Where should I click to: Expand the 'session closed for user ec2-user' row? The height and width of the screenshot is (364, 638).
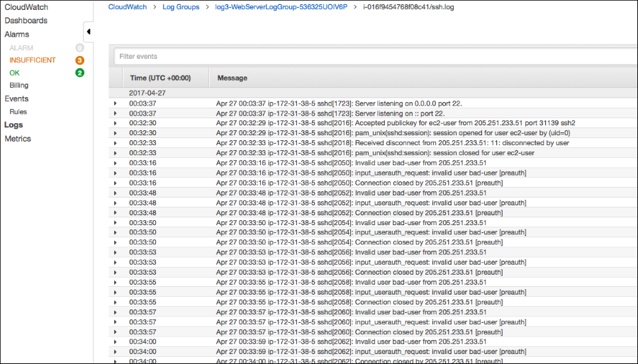pyautogui.click(x=115, y=153)
